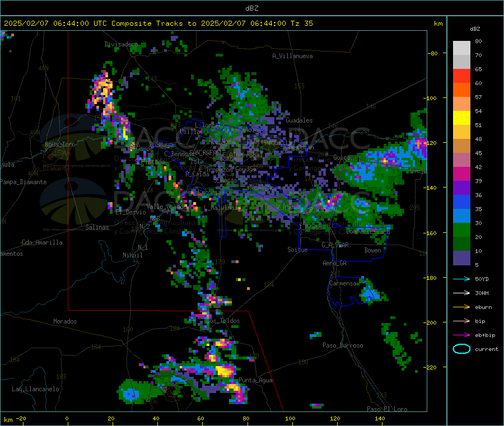
Task: Click the Punta_Agua map label
Action: pyautogui.click(x=255, y=380)
